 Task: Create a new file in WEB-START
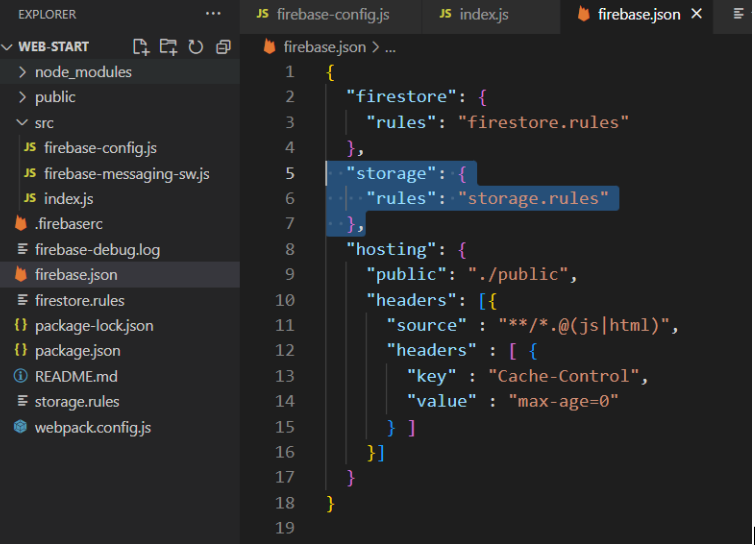coord(141,47)
